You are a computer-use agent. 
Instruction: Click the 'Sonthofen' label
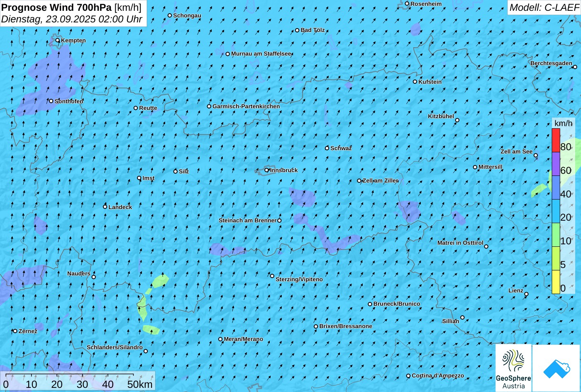coord(69,101)
